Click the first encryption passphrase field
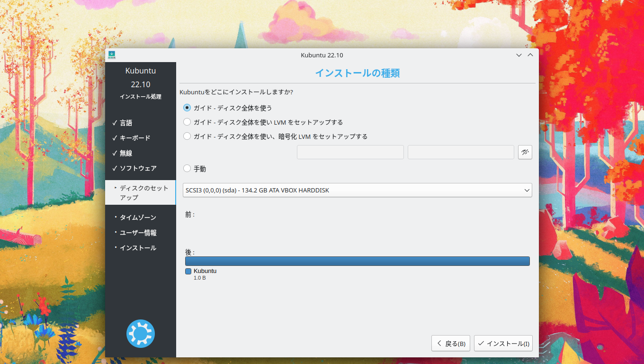644x364 pixels. pyautogui.click(x=350, y=152)
